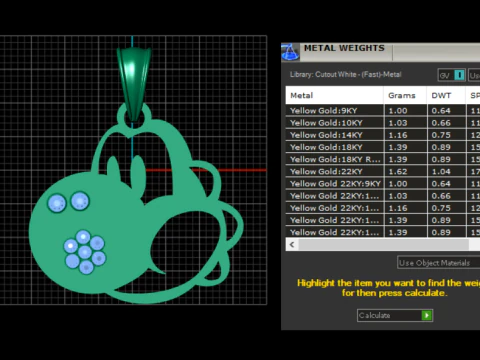Click the horizontal scrollbar track of the table
This screenshot has height=360, width=480.
(383, 245)
